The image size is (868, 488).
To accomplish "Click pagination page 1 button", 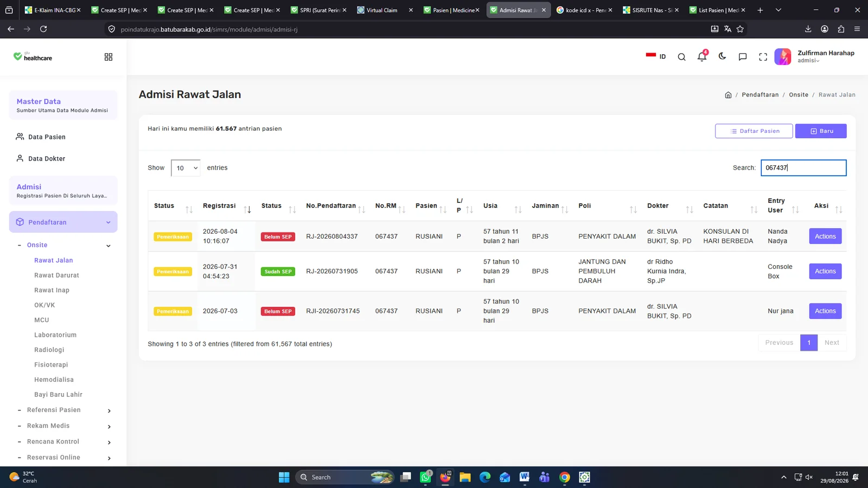I will (809, 343).
